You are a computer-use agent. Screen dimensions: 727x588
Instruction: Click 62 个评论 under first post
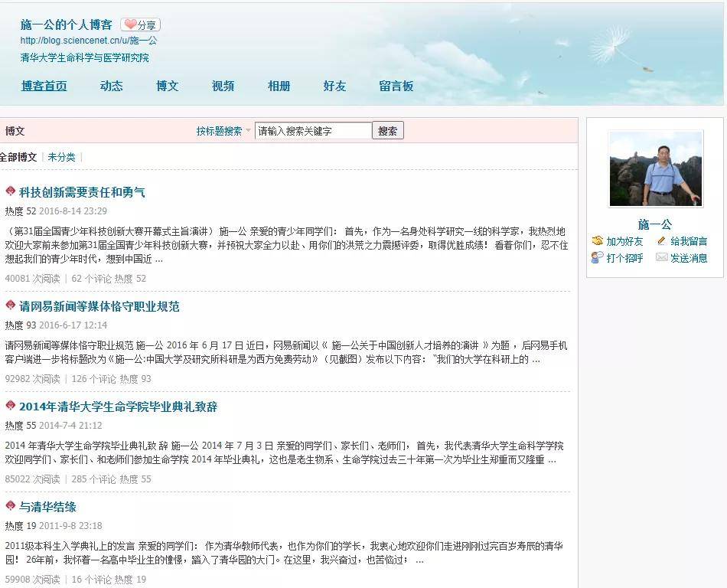(91, 278)
